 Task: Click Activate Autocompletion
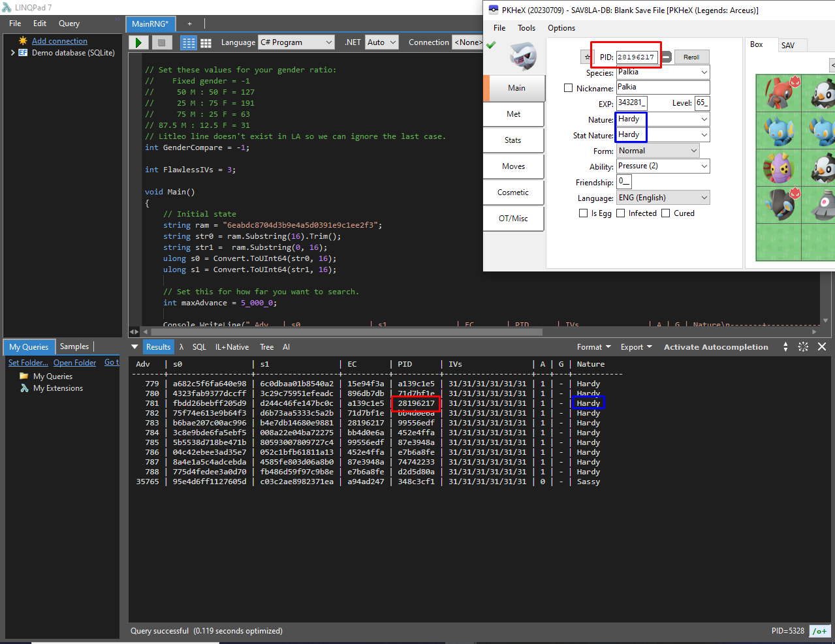tap(716, 347)
